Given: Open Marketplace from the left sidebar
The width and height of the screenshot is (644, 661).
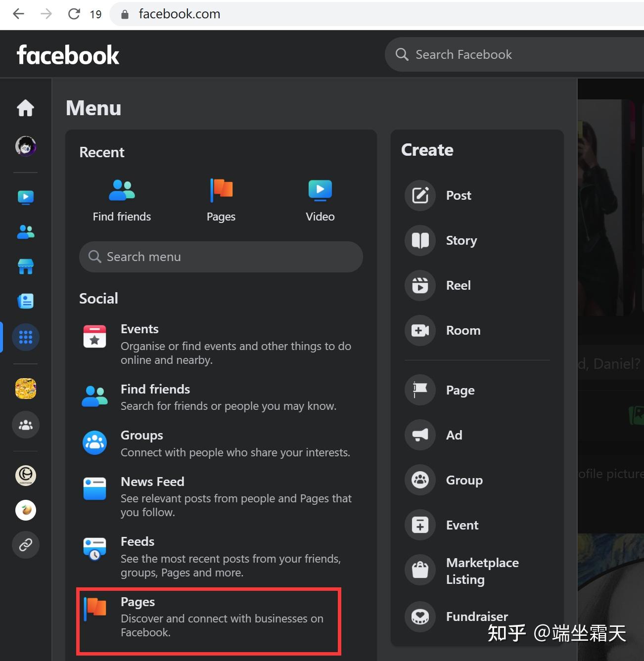Looking at the screenshot, I should [25, 266].
